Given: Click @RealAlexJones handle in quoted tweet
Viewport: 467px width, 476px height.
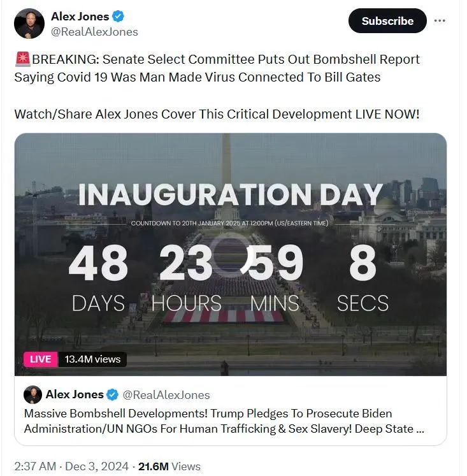Looking at the screenshot, I should coord(166,395).
